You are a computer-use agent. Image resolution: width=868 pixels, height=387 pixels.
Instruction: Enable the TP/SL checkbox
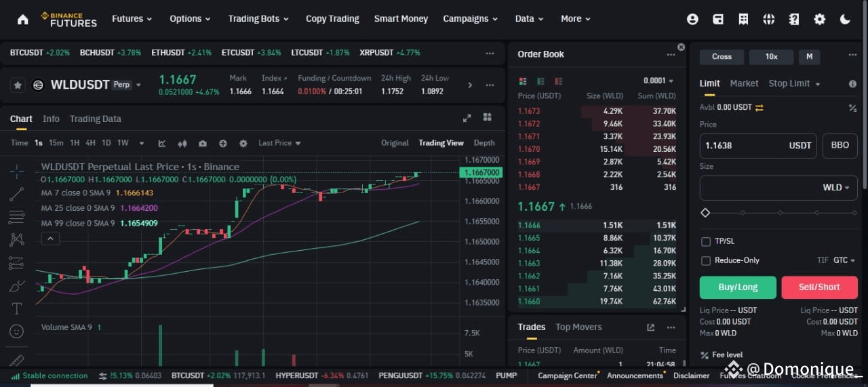click(706, 241)
